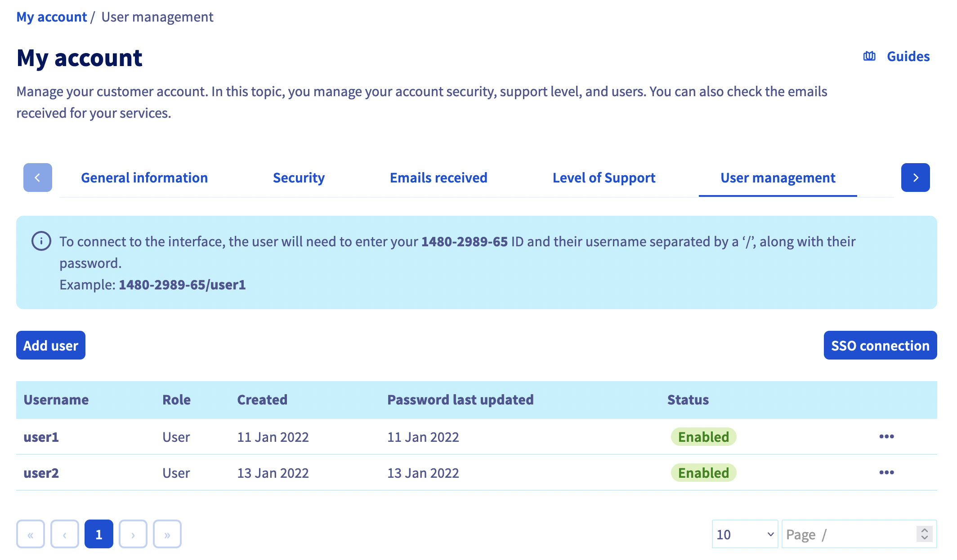The image size is (957, 560).
Task: Click the first page navigation icon
Action: [x=30, y=534]
